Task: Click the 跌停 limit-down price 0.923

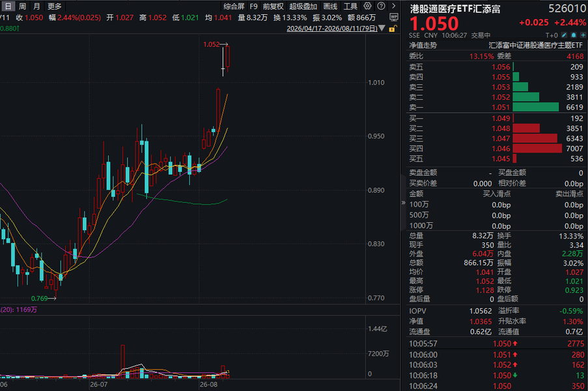Action: click(574, 290)
